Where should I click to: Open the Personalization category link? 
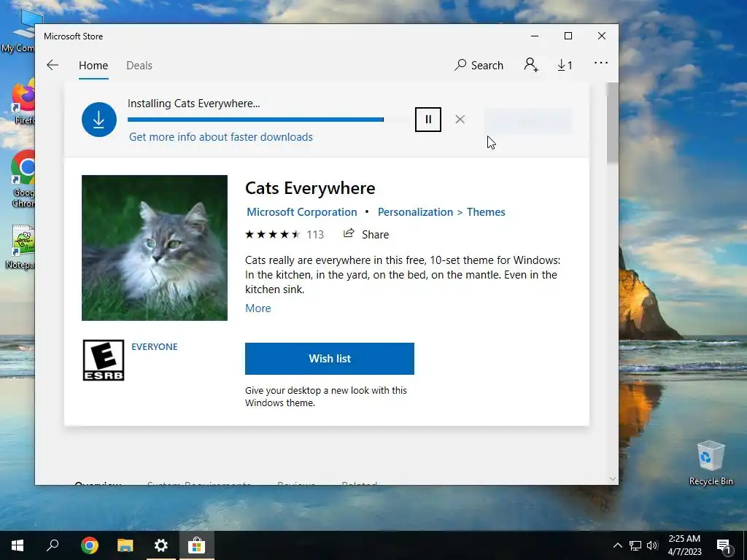pos(415,212)
